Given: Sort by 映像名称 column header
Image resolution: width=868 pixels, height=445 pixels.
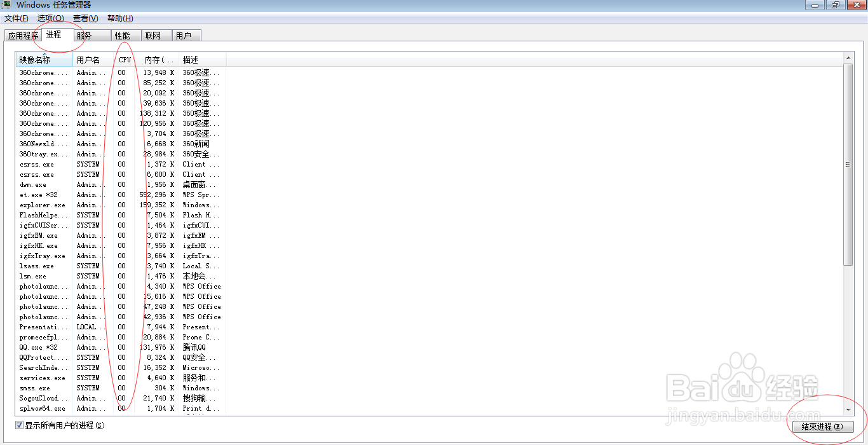Looking at the screenshot, I should [44, 60].
